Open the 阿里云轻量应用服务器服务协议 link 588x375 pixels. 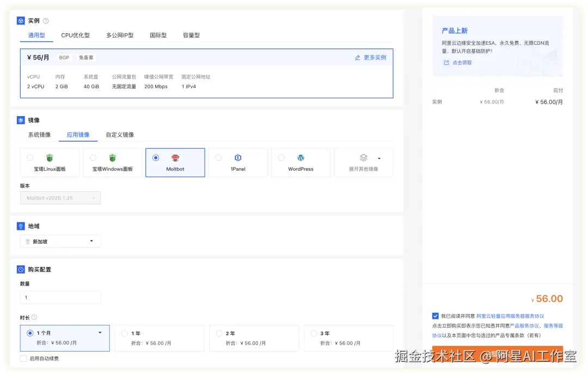click(510, 316)
